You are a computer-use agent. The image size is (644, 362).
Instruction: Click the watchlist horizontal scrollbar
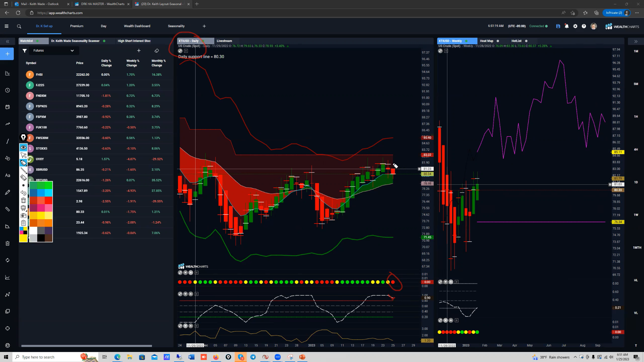[87, 346]
